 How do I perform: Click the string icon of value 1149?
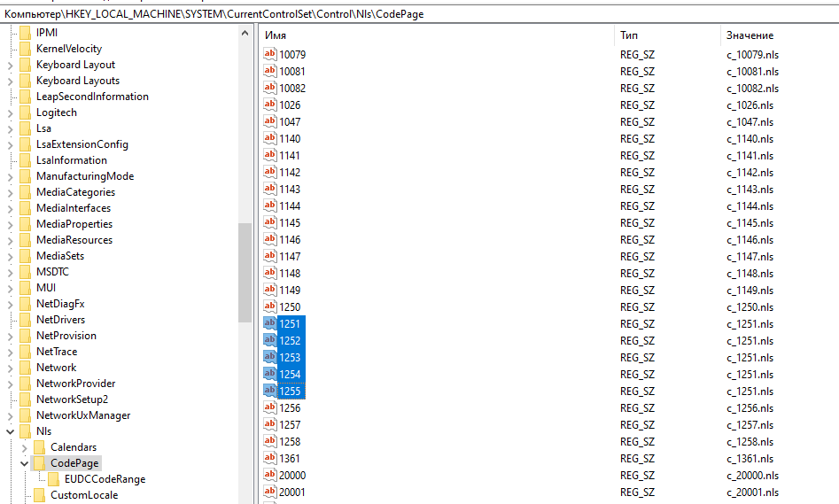point(269,290)
